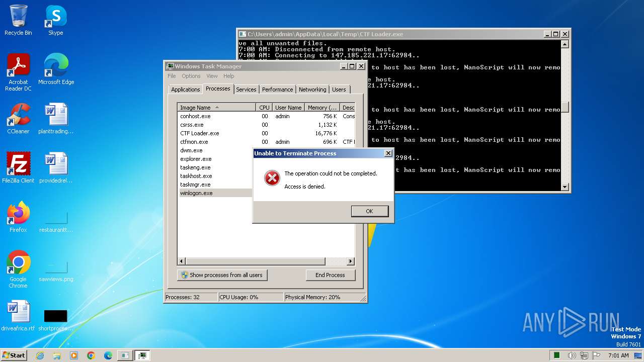
Task: Switch to Task Manager taskbar button
Action: [x=142, y=355]
